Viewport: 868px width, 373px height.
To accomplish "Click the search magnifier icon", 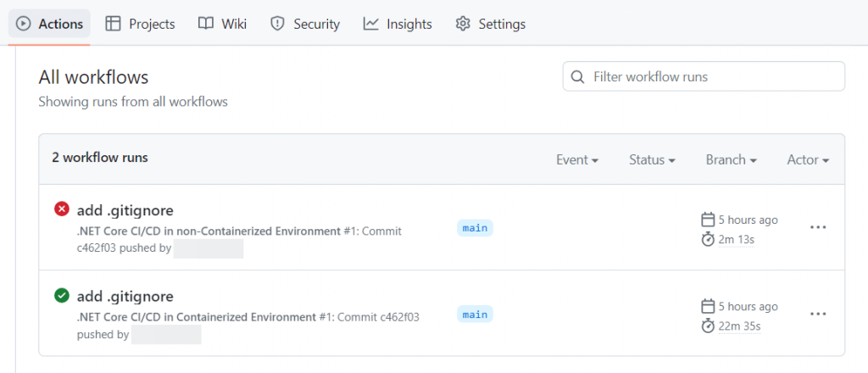I will [578, 76].
